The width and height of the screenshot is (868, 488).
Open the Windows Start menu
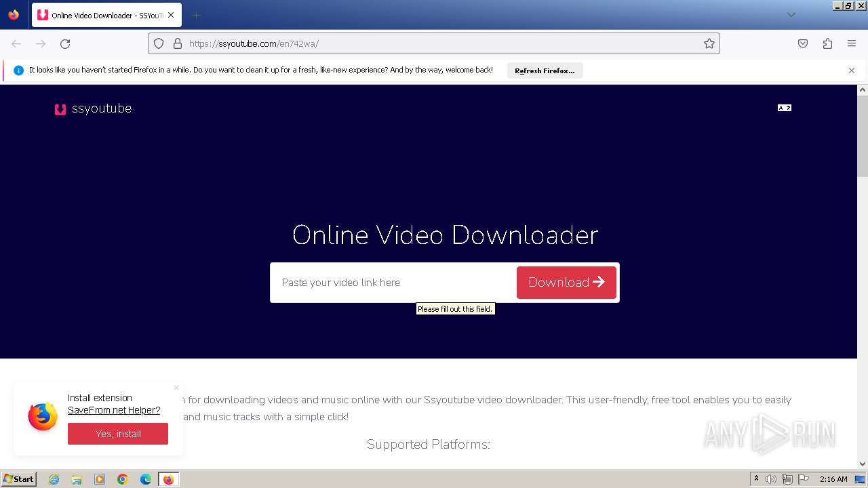(18, 479)
